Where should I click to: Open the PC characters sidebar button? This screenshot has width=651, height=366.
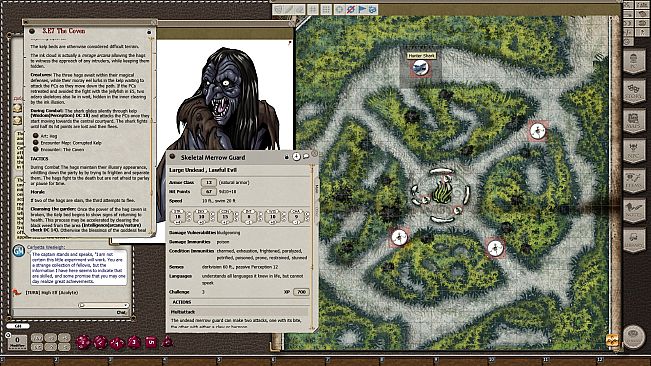(x=634, y=61)
